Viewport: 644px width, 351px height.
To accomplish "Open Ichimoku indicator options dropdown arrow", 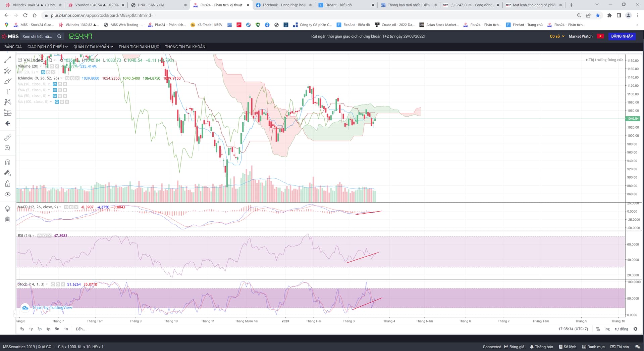I will 61,78.
